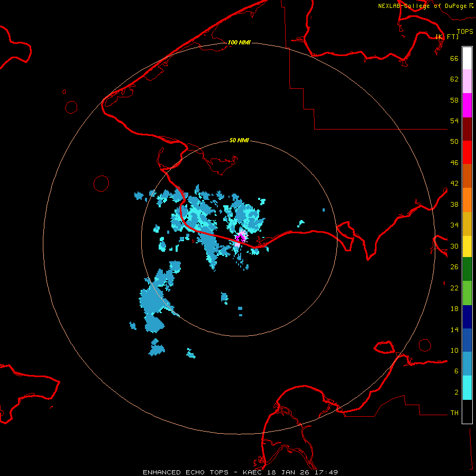Select the bright red legend color block
The width and height of the screenshot is (476, 476).
coord(467,152)
